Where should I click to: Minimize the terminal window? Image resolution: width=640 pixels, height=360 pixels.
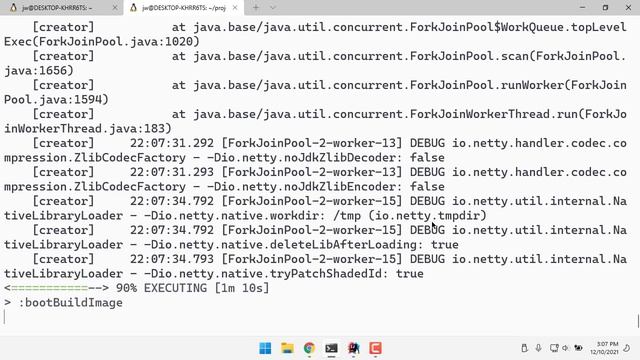(x=582, y=7)
